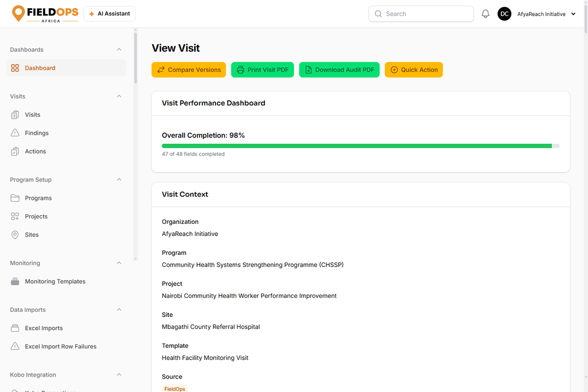Click Download Audit PDF button
Viewport: 588px width, 392px height.
click(339, 70)
